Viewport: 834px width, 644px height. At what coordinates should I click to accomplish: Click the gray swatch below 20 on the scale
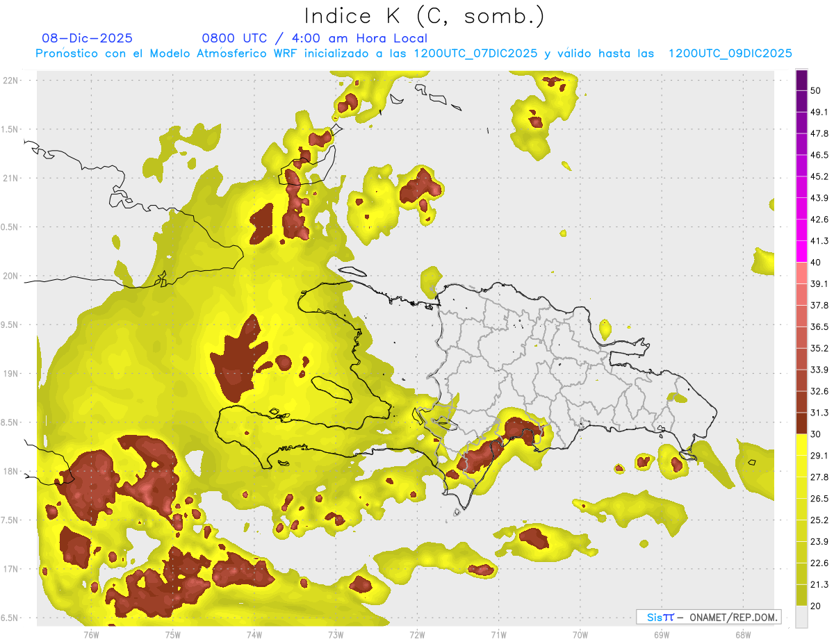[x=801, y=617]
